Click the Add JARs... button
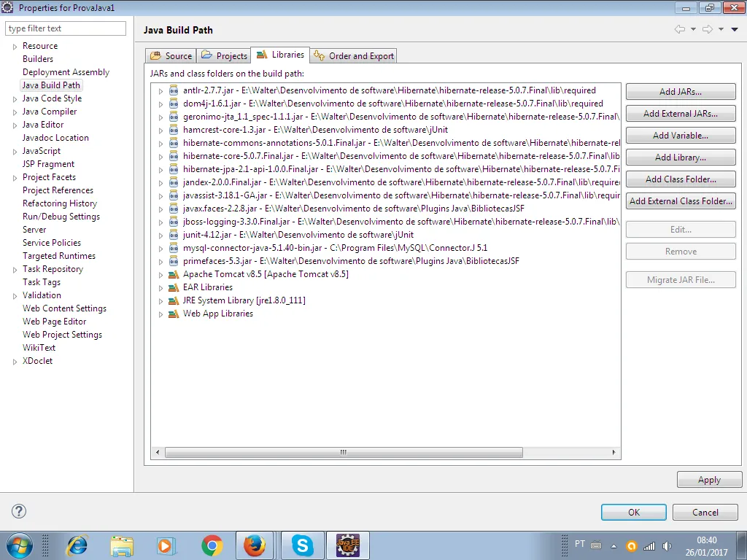This screenshot has width=747, height=560. pyautogui.click(x=681, y=91)
